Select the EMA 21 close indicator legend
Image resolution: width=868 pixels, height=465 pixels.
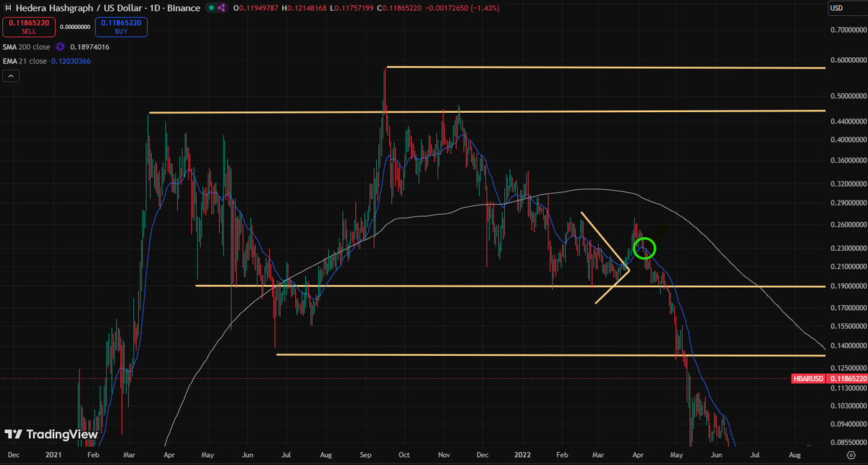coord(25,61)
